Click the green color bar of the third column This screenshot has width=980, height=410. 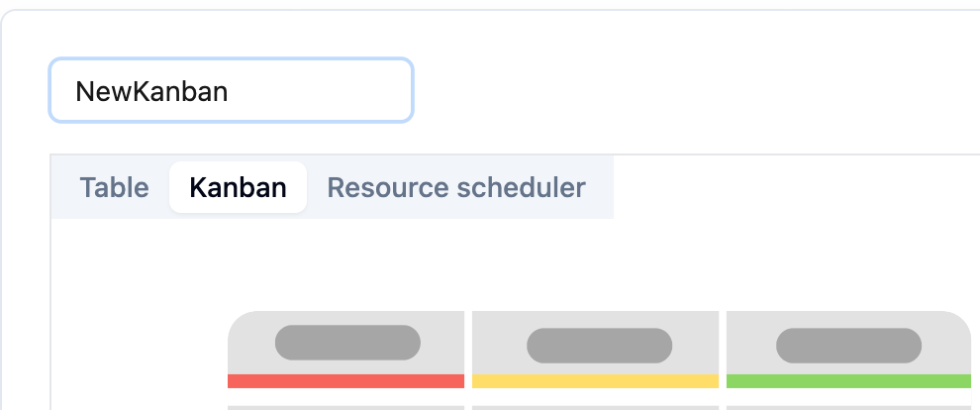coord(848,381)
